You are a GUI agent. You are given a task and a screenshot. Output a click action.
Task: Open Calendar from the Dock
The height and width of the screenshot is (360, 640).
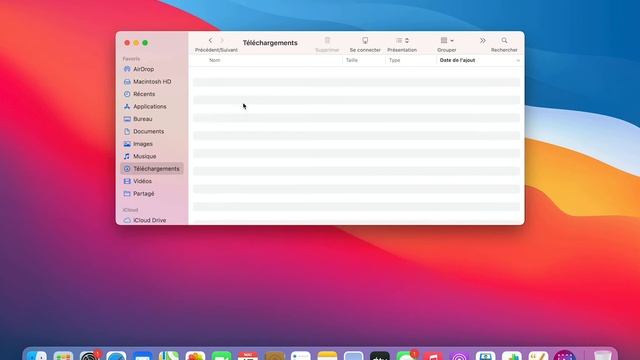[x=248, y=356]
